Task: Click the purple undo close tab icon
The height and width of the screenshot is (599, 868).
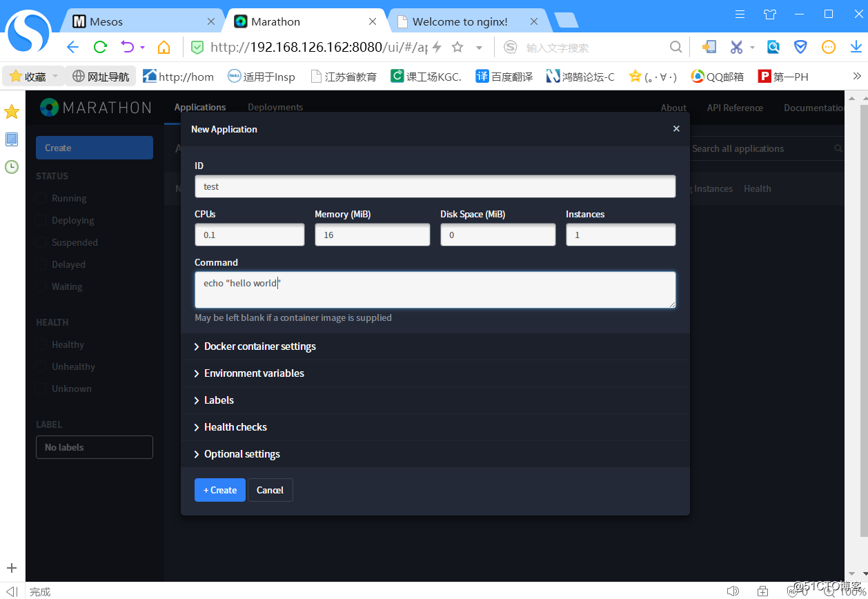Action: [x=128, y=47]
